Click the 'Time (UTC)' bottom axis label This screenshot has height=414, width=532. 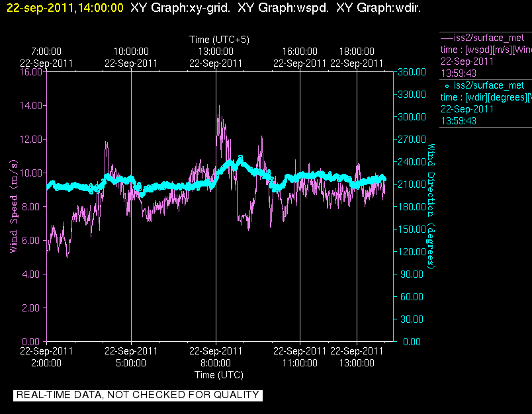point(219,375)
